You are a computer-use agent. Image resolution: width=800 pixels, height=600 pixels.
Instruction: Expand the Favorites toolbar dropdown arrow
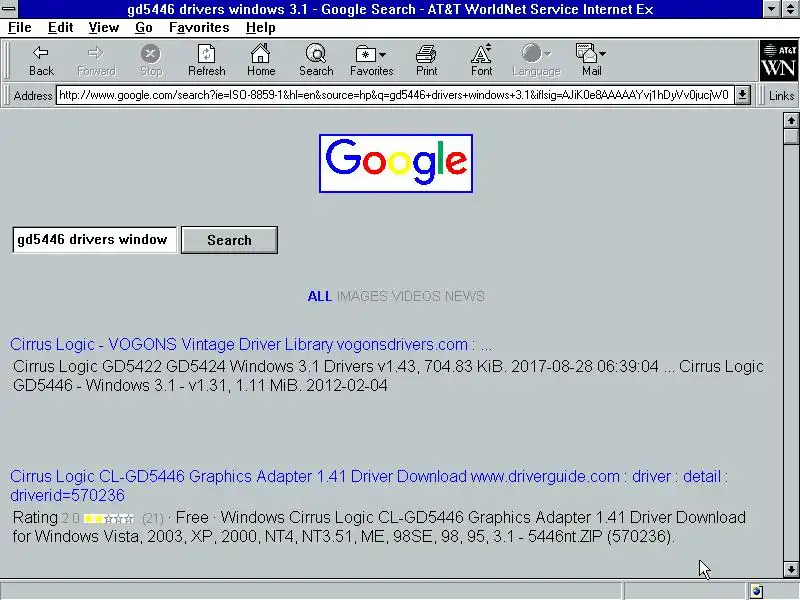pos(383,54)
